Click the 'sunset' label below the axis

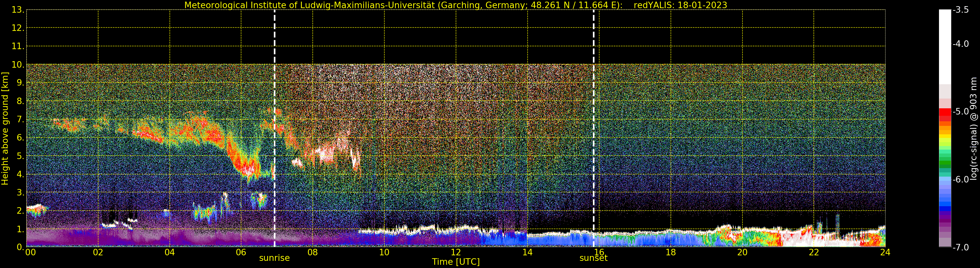[594, 258]
